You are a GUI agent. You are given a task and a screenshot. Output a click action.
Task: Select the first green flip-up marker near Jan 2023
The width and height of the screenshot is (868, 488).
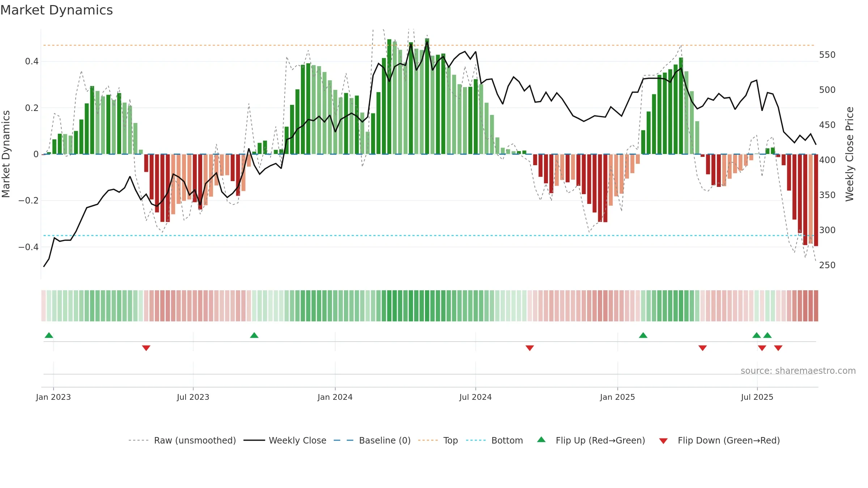coord(49,335)
